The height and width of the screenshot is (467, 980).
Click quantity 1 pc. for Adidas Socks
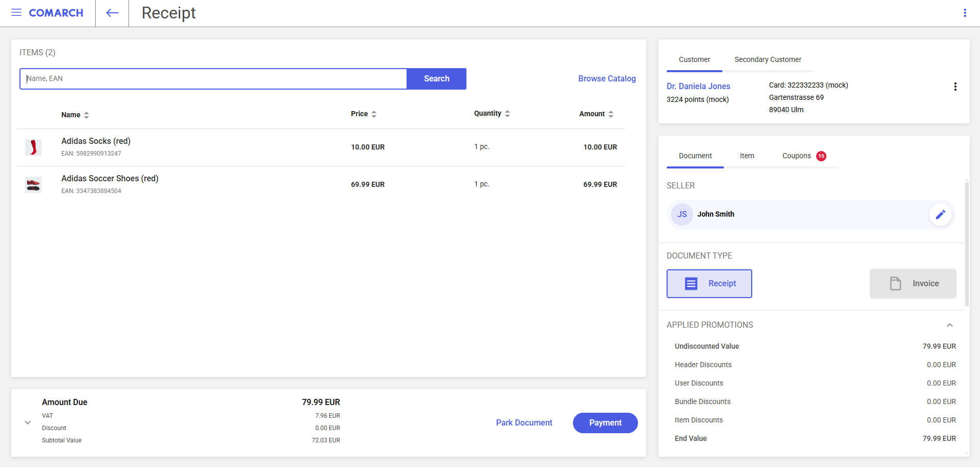482,147
